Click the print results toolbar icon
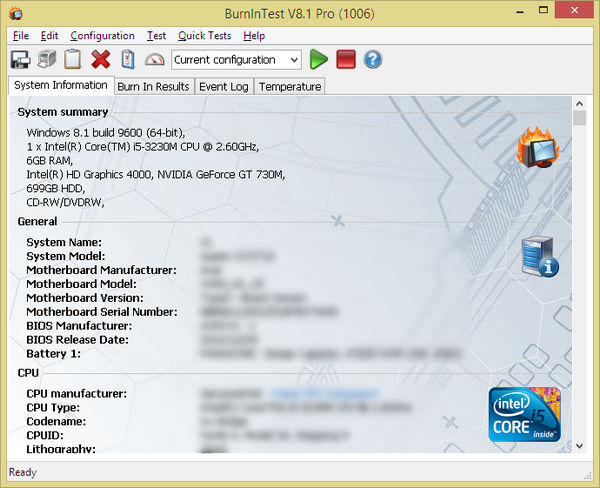The height and width of the screenshot is (488, 600). [47, 59]
